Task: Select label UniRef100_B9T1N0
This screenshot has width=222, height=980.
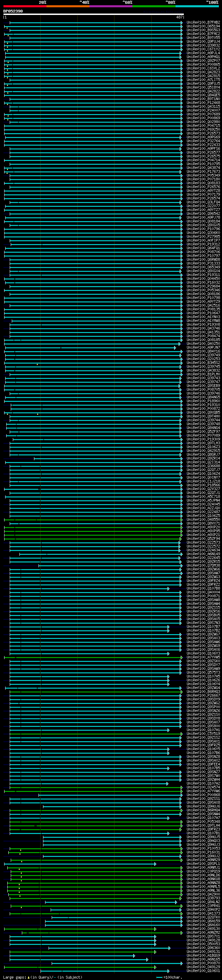Action: 203,99
